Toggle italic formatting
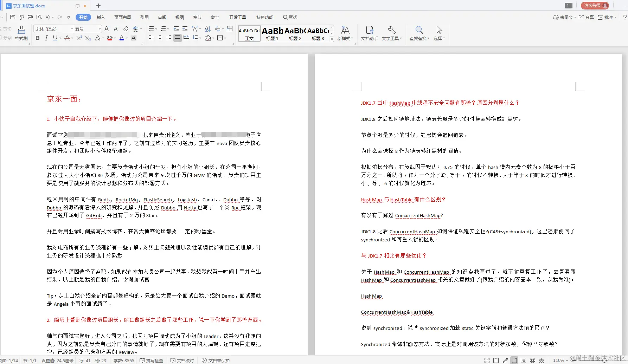The image size is (628, 364). [46, 38]
